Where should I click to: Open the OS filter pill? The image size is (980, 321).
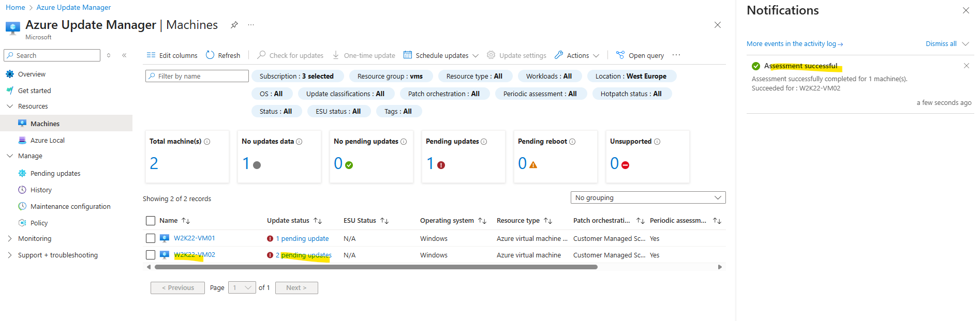coord(272,94)
